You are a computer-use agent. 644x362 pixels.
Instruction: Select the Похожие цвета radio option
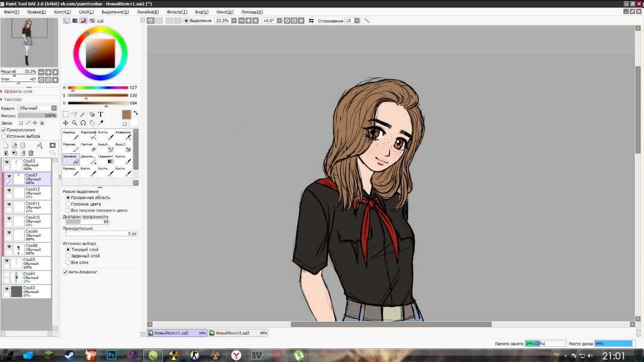pos(68,204)
